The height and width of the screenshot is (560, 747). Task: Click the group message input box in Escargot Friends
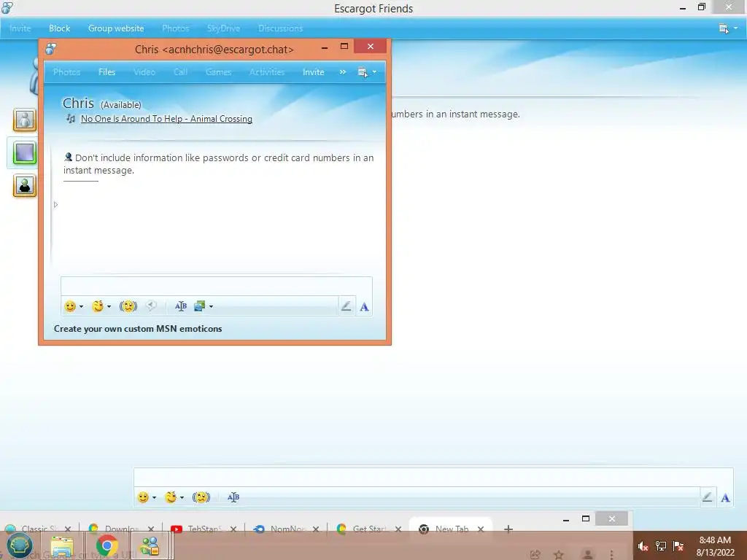[x=433, y=477]
